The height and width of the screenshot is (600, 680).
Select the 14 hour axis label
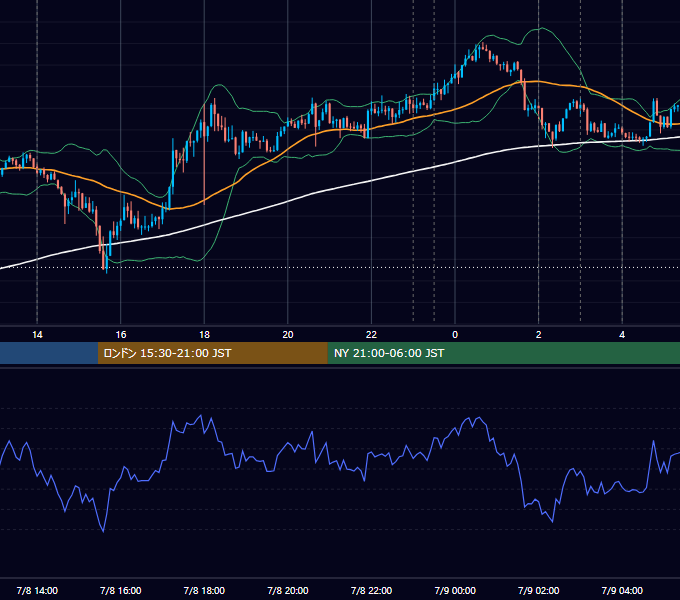pyautogui.click(x=37, y=335)
